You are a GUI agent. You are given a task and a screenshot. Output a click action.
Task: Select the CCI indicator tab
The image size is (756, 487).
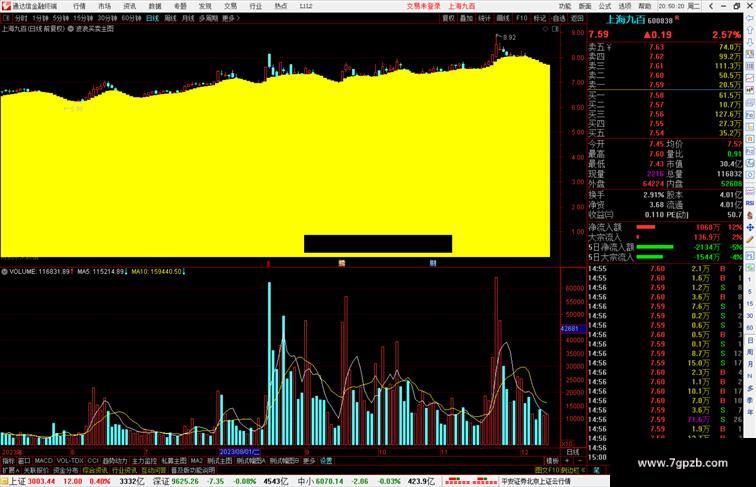coord(93,460)
